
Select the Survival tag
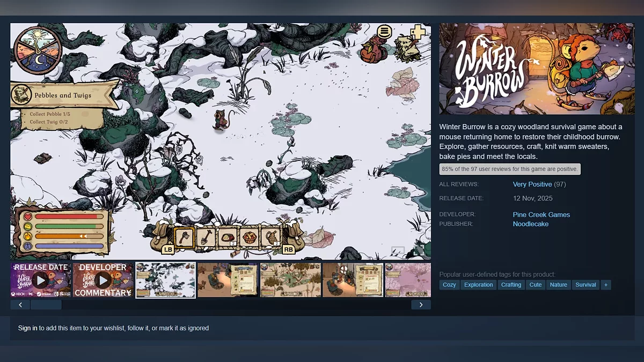coord(586,285)
